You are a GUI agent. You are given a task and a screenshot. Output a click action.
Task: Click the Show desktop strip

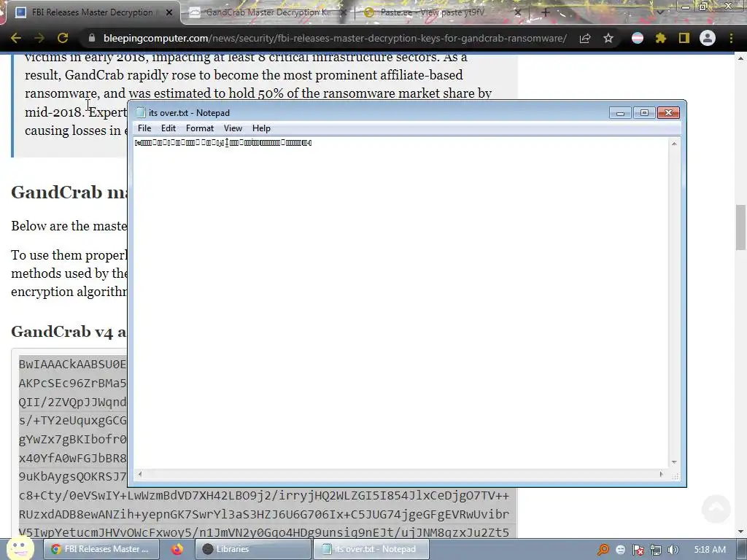click(x=742, y=550)
